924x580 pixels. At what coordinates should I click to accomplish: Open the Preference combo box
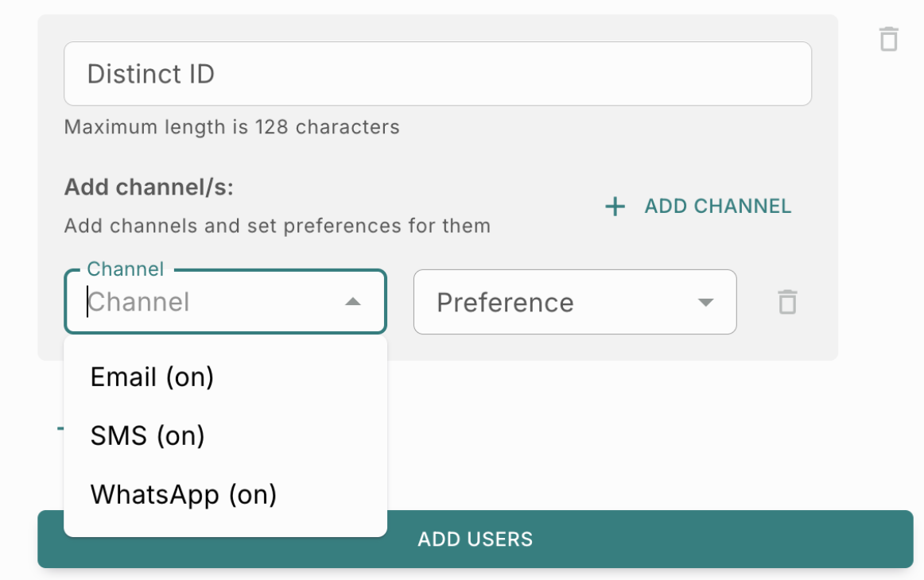pyautogui.click(x=575, y=302)
